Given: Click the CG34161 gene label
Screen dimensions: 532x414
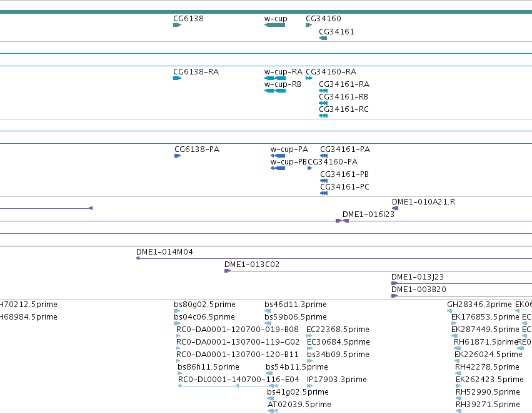Looking at the screenshot, I should [336, 32].
